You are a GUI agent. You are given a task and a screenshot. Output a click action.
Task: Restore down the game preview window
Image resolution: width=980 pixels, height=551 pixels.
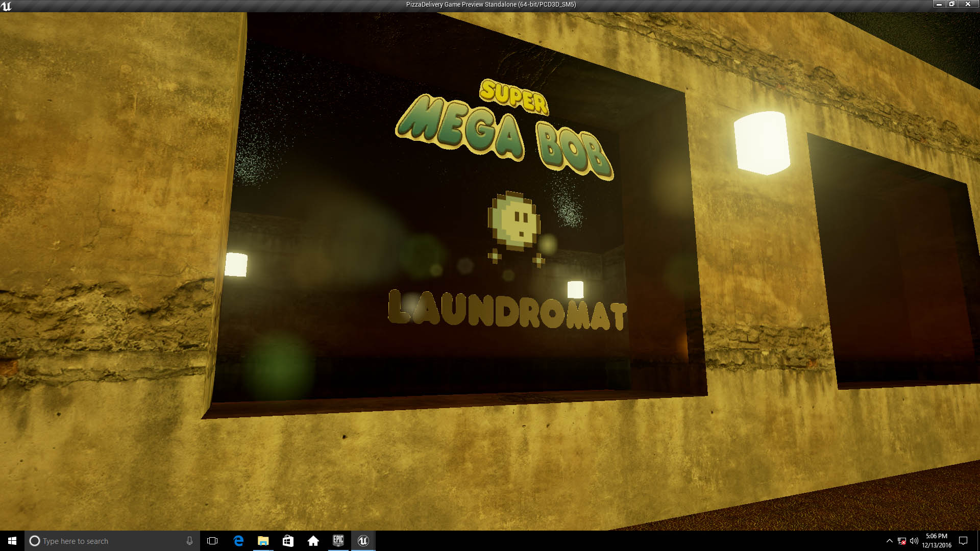click(951, 4)
